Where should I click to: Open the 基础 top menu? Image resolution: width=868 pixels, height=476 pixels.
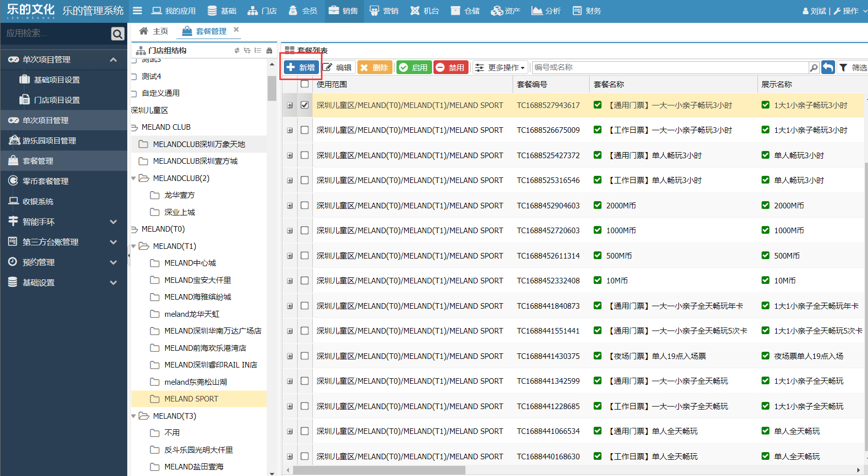point(222,11)
